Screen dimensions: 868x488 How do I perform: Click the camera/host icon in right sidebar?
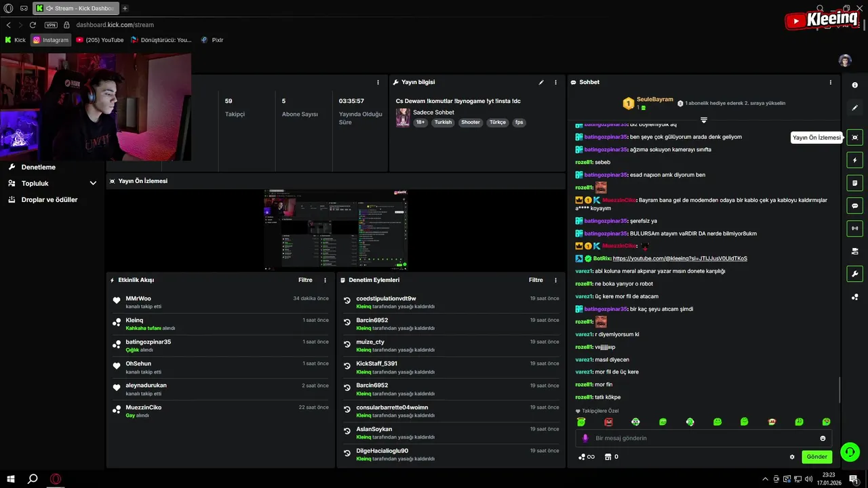854,251
